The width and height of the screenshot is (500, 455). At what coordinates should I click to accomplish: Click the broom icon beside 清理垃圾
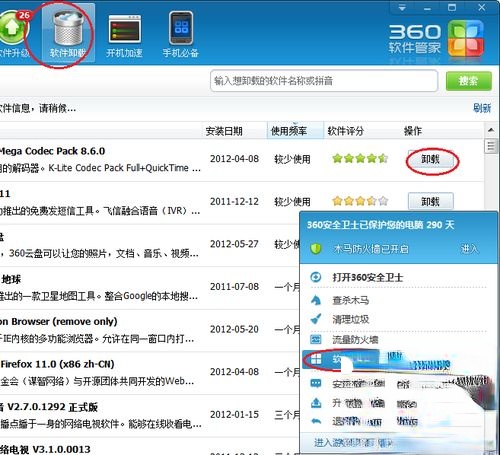point(315,319)
